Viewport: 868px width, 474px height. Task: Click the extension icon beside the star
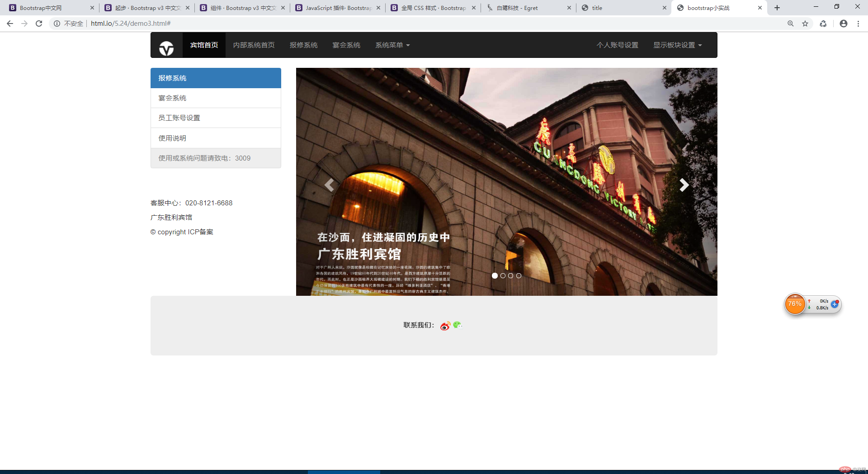coord(823,24)
